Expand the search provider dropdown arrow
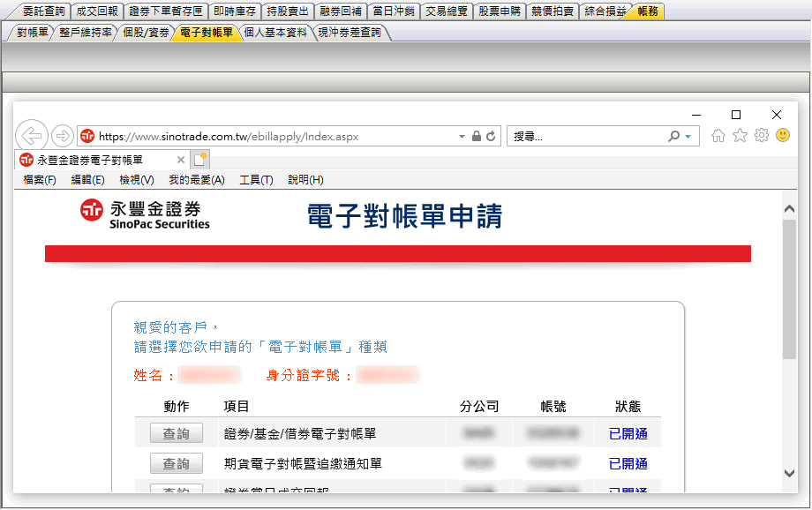The height and width of the screenshot is (510, 812). click(x=688, y=137)
